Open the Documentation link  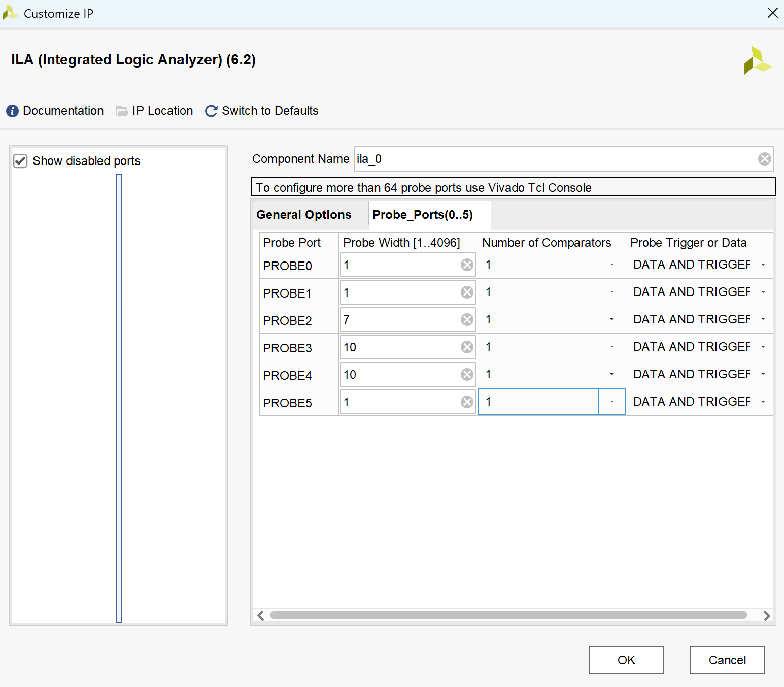point(63,111)
